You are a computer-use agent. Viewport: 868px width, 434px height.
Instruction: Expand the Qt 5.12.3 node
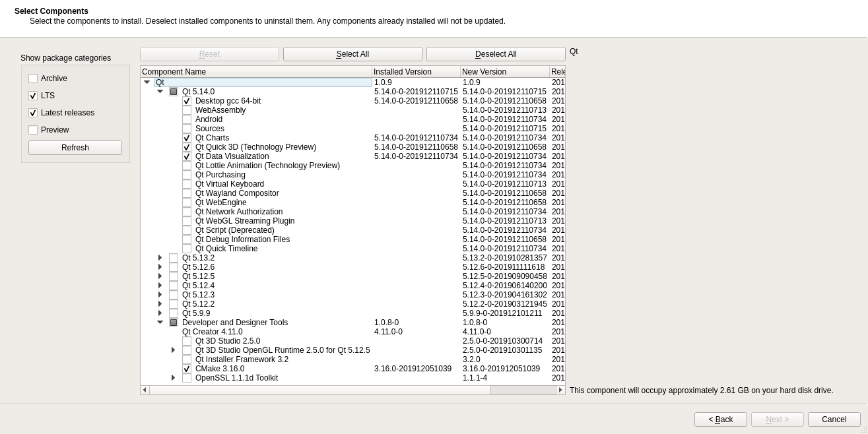(160, 295)
